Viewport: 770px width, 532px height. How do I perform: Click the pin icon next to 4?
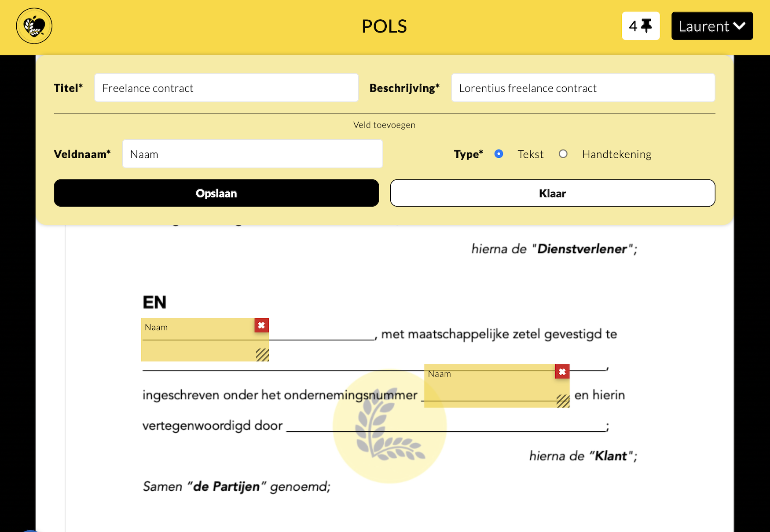646,26
